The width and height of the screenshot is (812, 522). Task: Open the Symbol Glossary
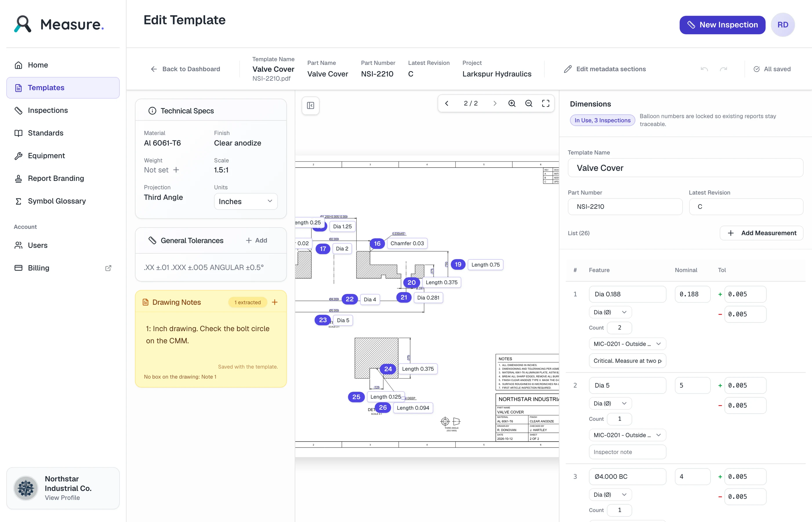tap(63, 201)
